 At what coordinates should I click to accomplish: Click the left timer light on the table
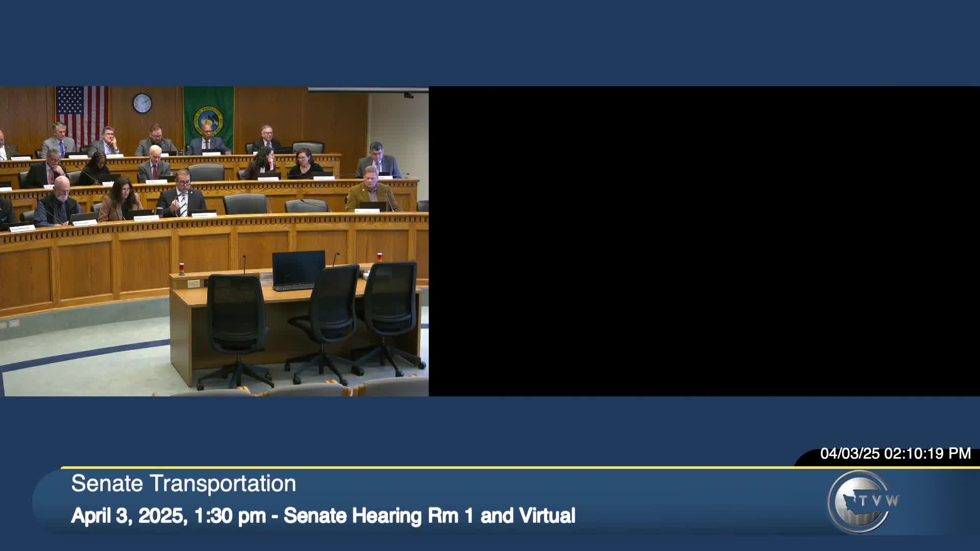[181, 269]
